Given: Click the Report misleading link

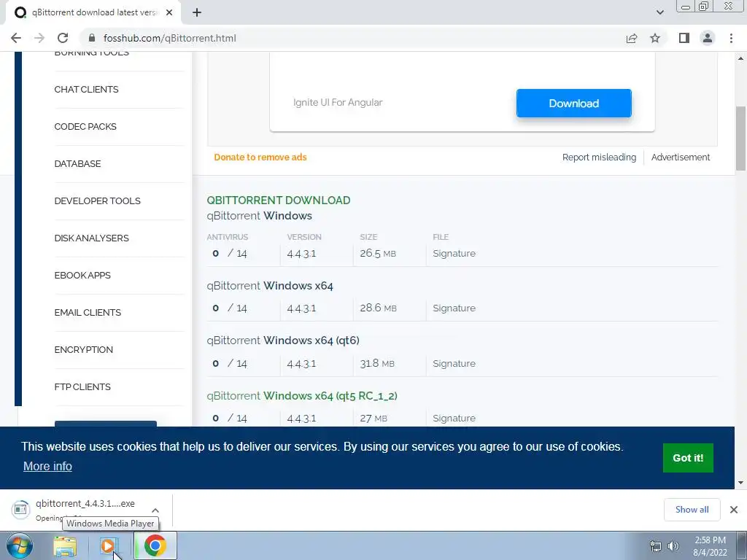Looking at the screenshot, I should [x=599, y=157].
